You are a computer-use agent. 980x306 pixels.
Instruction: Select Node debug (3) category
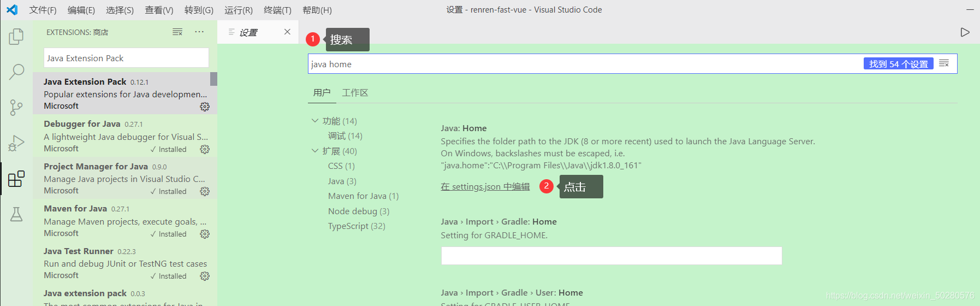(x=359, y=211)
